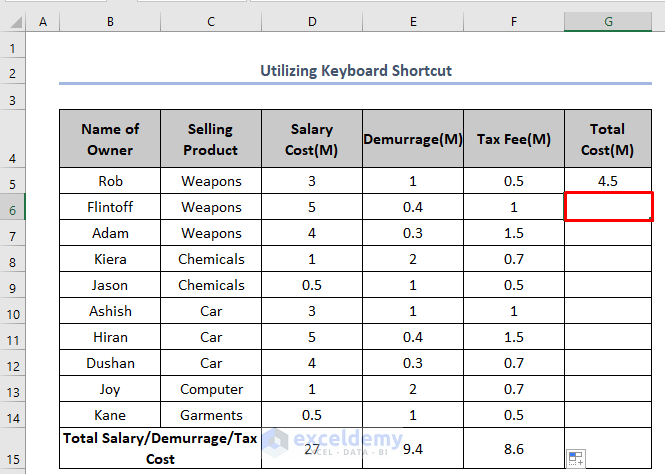Select column F header
This screenshot has width=665, height=474.
pos(514,22)
